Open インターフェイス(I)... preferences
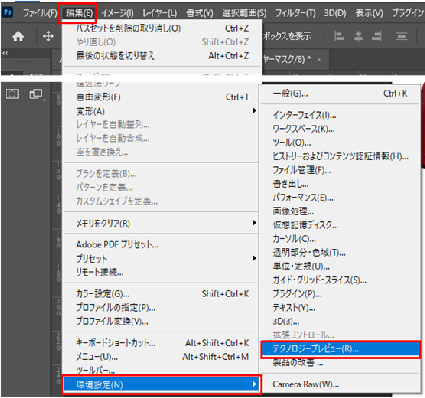The height and width of the screenshot is (398, 425). pyautogui.click(x=340, y=115)
